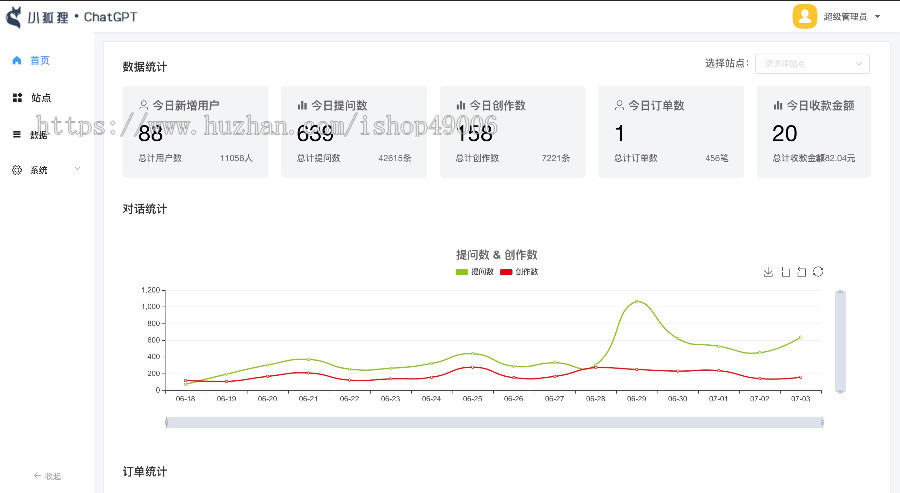The width and height of the screenshot is (900, 493).
Task: Click the vertical data zoom slider beside chart
Action: [x=840, y=341]
